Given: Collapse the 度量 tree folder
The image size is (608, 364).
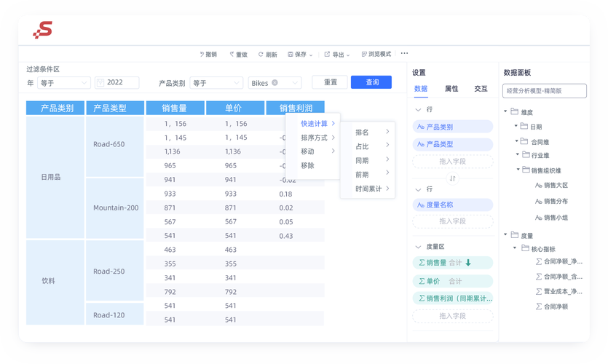Looking at the screenshot, I should tap(505, 234).
